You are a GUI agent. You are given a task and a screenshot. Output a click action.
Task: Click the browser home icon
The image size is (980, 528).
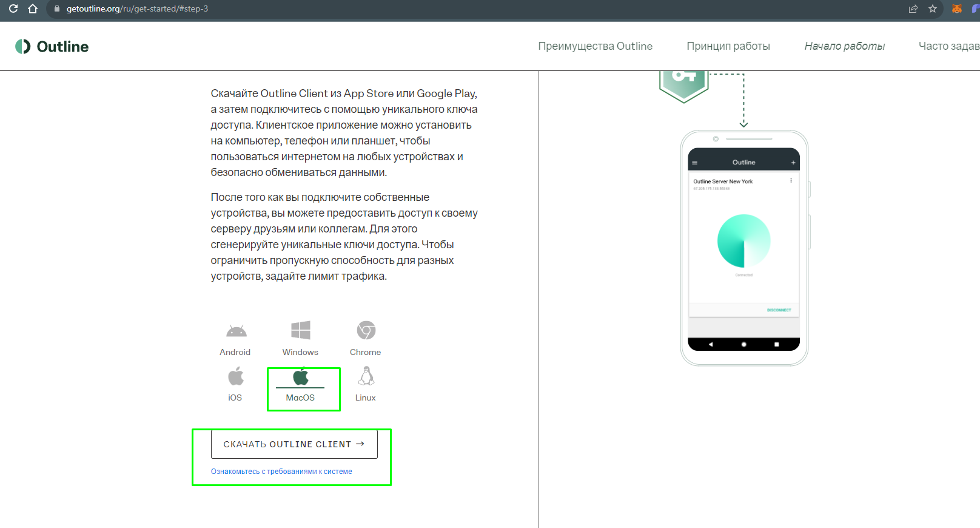[x=33, y=8]
